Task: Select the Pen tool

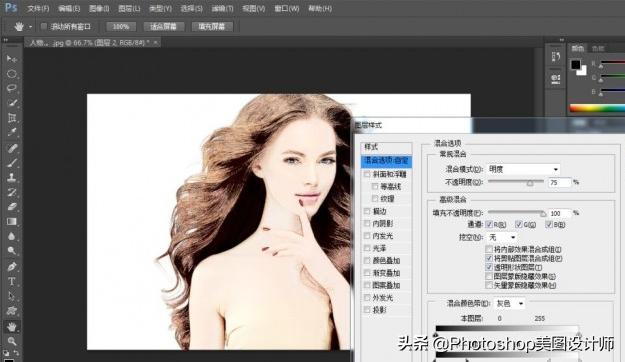Action: click(12, 266)
